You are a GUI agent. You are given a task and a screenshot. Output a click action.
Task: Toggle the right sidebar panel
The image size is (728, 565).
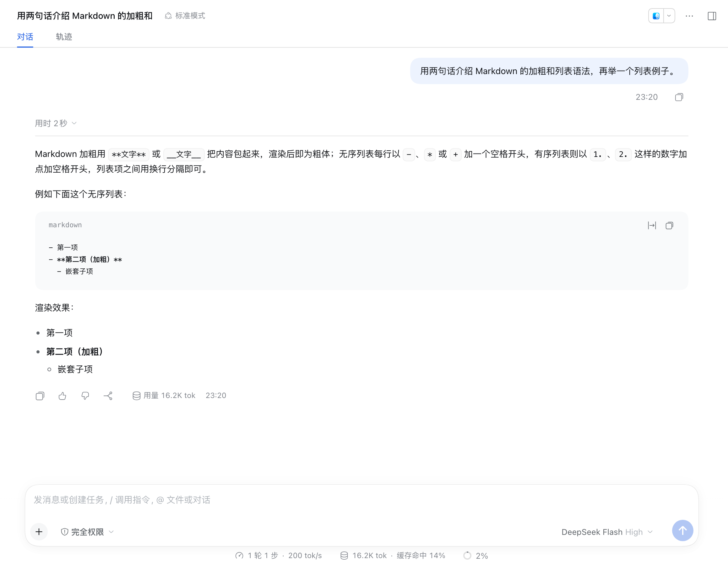coord(712,16)
